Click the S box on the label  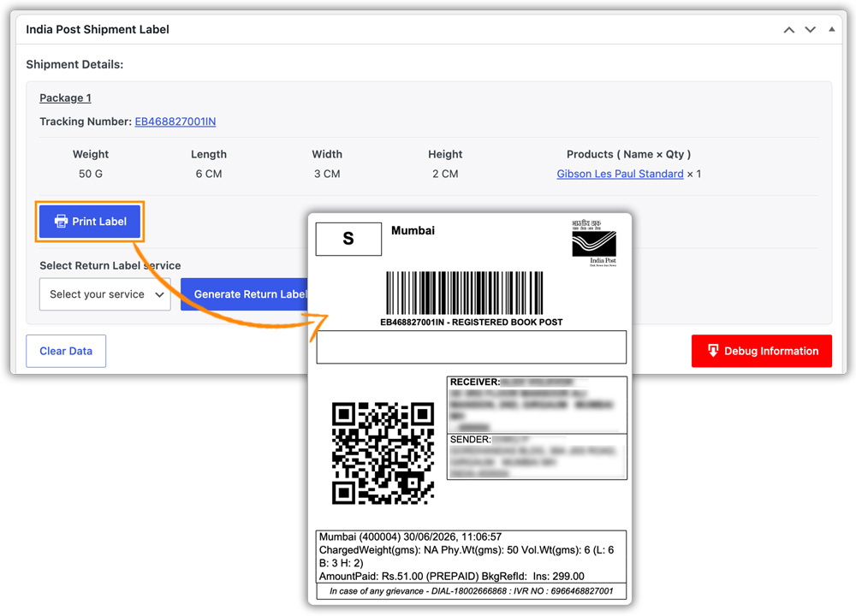(x=348, y=239)
